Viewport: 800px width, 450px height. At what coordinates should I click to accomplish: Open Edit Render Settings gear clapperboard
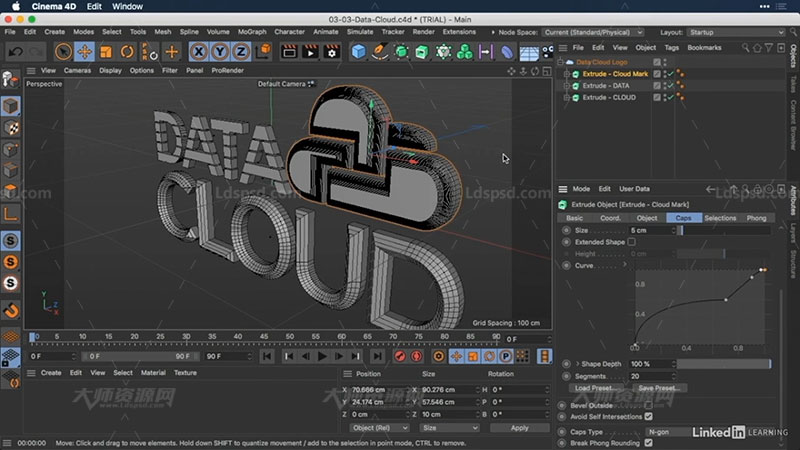click(x=332, y=52)
